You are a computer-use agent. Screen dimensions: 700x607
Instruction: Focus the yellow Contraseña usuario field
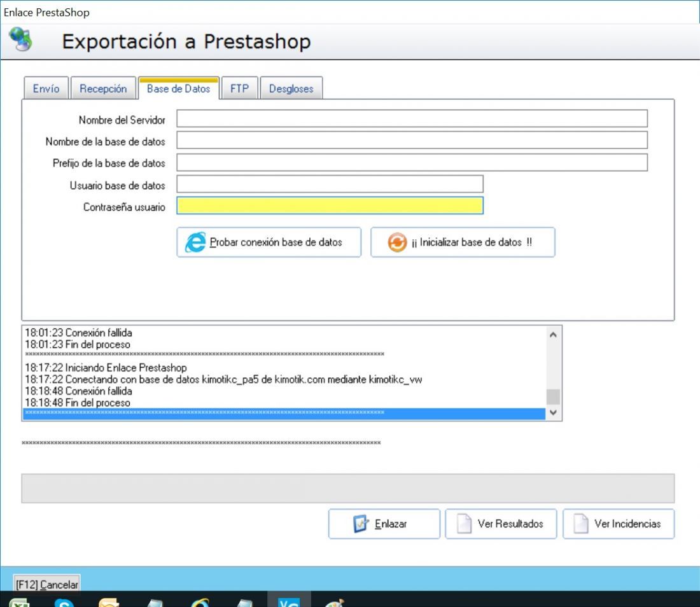330,206
